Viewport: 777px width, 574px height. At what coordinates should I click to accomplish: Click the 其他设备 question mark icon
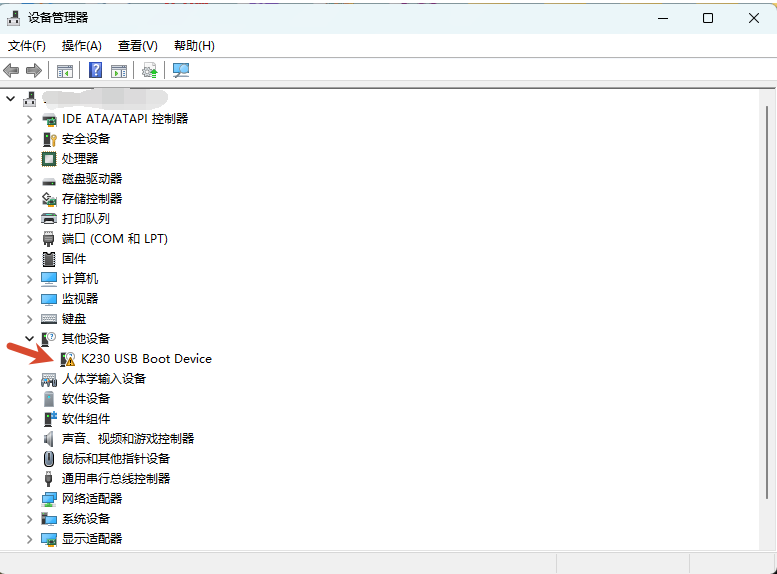[49, 339]
